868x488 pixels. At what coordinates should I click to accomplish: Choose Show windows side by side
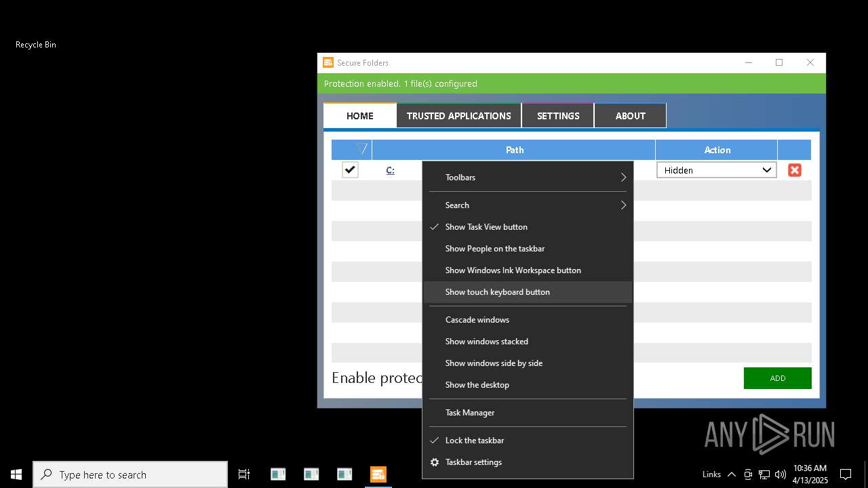[528, 363]
